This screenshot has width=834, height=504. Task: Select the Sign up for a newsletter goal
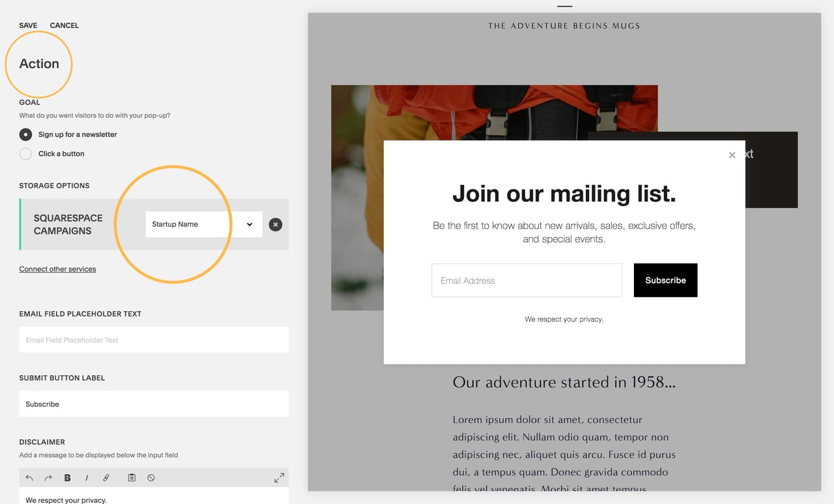(25, 134)
